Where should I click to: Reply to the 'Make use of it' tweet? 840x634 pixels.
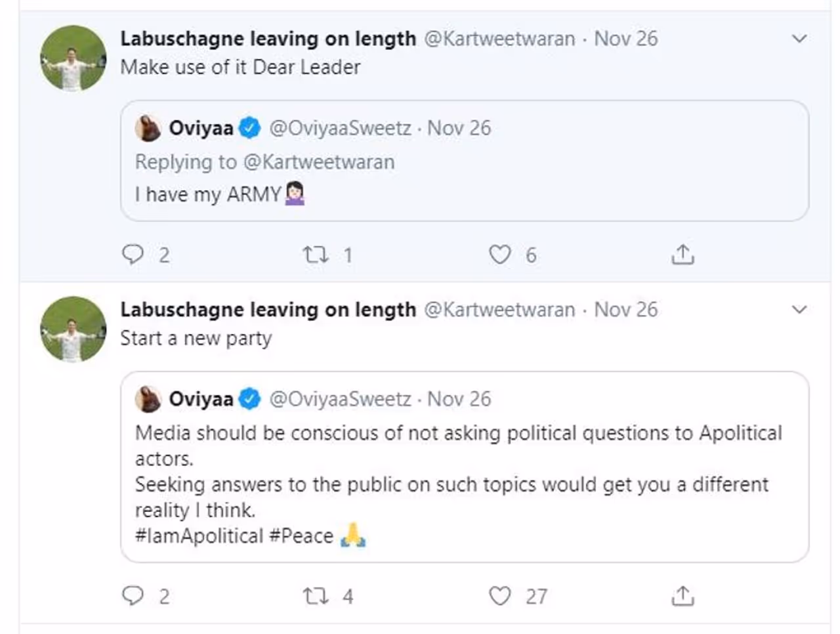(x=133, y=254)
